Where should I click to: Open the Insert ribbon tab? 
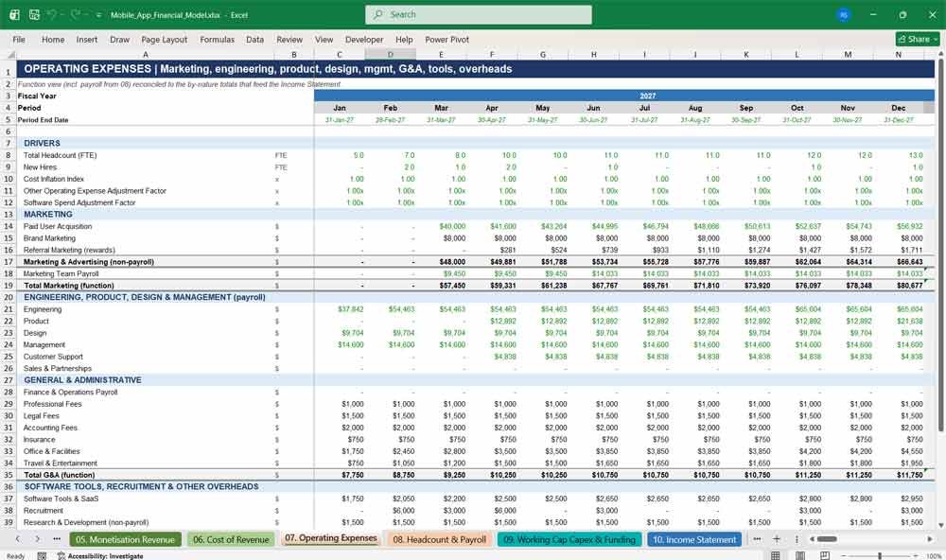click(x=87, y=39)
